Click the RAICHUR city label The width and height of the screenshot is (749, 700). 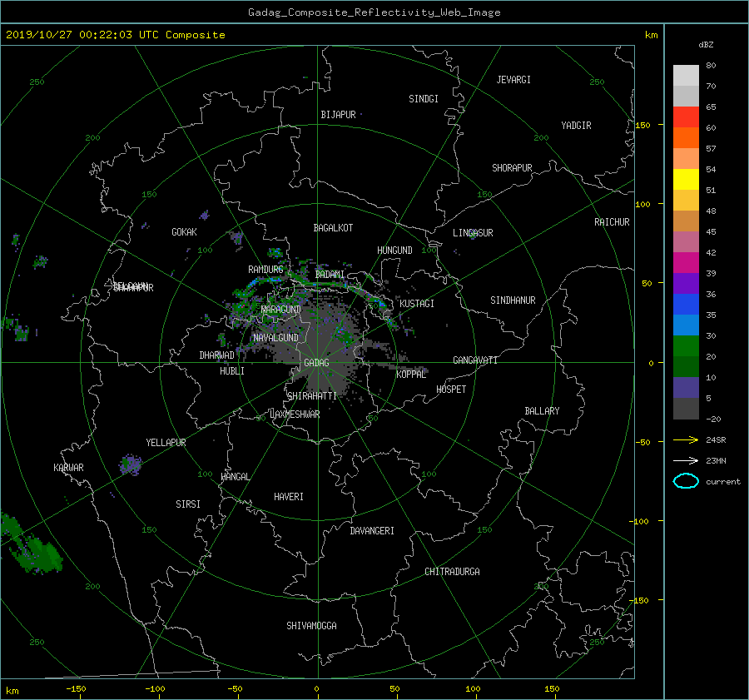point(612,222)
